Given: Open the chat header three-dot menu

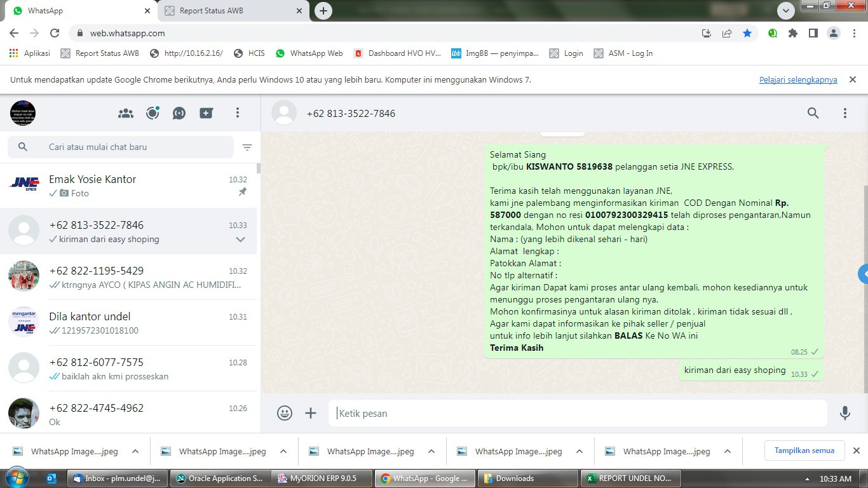Looking at the screenshot, I should pyautogui.click(x=845, y=113).
